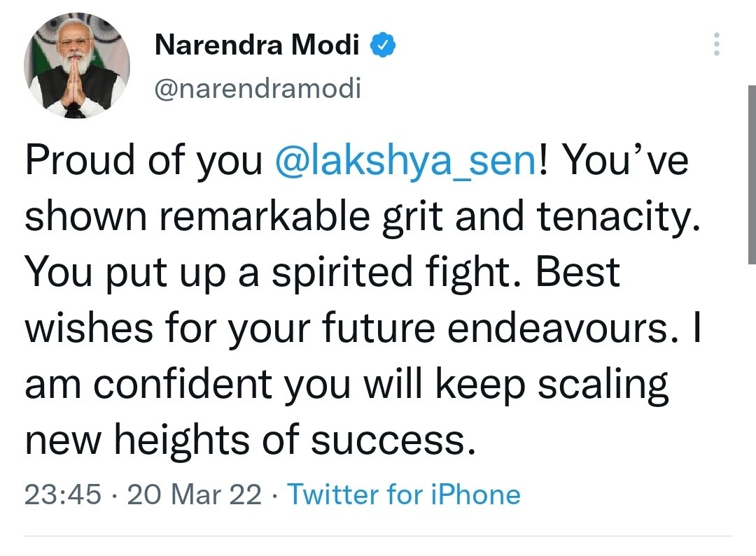Click the Twitter for iPhone source link
Image resolution: width=756 pixels, height=556 pixels.
pyautogui.click(x=404, y=494)
